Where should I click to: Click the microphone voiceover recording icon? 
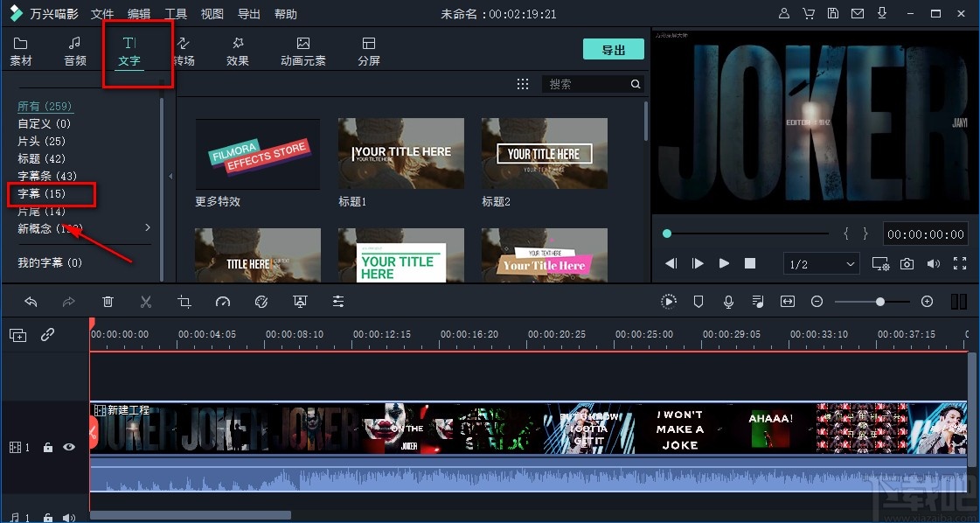(x=728, y=301)
